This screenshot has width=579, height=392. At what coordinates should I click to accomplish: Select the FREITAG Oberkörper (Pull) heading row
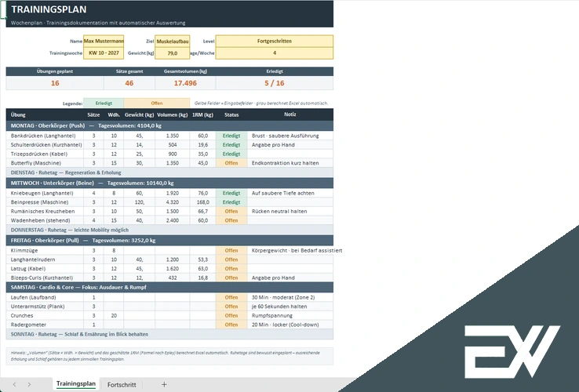click(169, 240)
